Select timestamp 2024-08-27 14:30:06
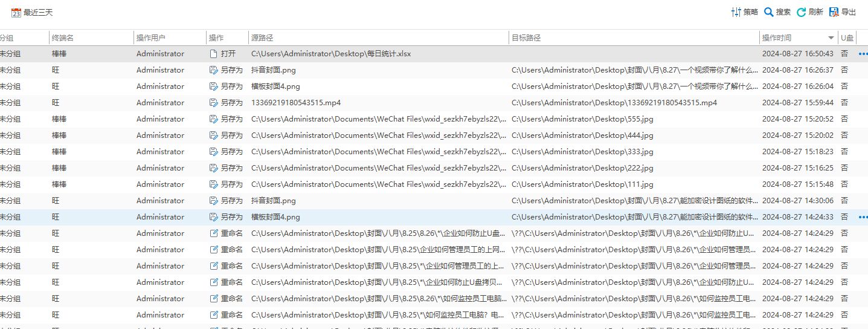The width and height of the screenshot is (868, 329). pyautogui.click(x=798, y=201)
